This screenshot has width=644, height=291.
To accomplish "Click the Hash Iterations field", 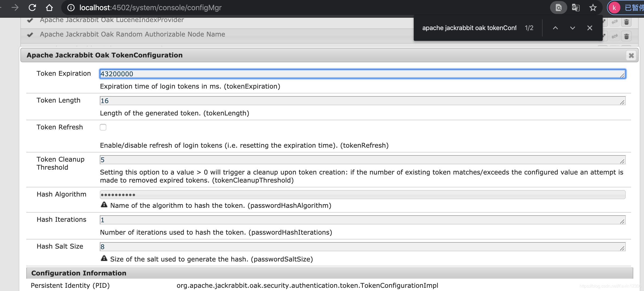I will click(363, 220).
